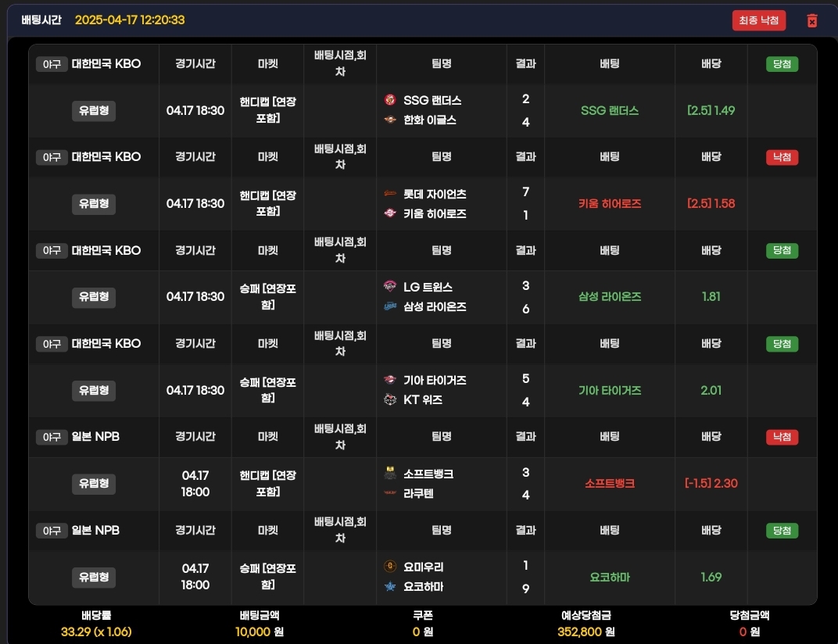Click the 소프트뱅크 team logo

click(x=390, y=474)
